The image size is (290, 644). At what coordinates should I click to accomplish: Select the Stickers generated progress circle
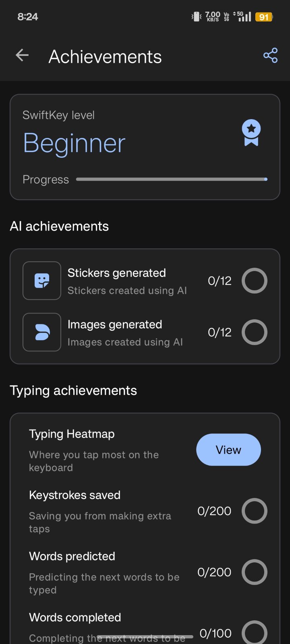pos(254,281)
